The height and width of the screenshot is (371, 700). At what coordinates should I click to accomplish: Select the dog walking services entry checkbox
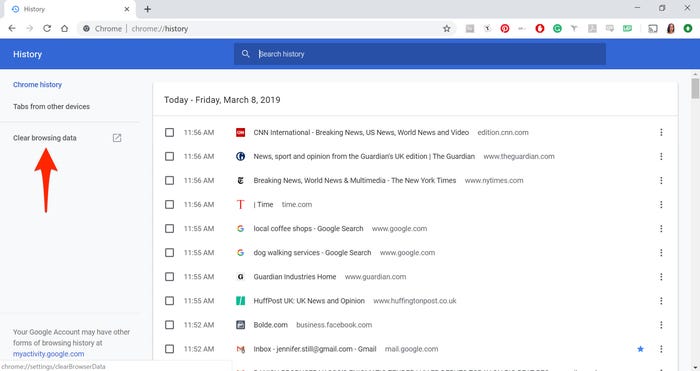tap(170, 253)
